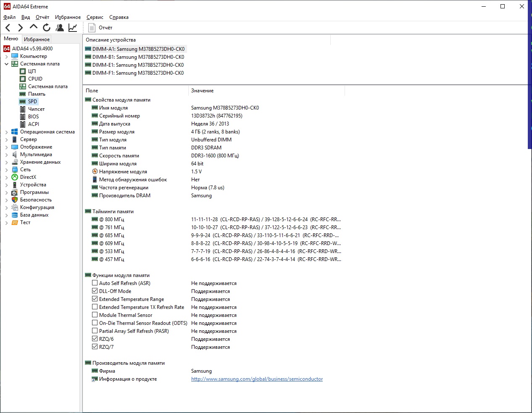Select DIMM-B1 Samsung module row
Viewport: 532px width, 413px height.
[x=134, y=57]
